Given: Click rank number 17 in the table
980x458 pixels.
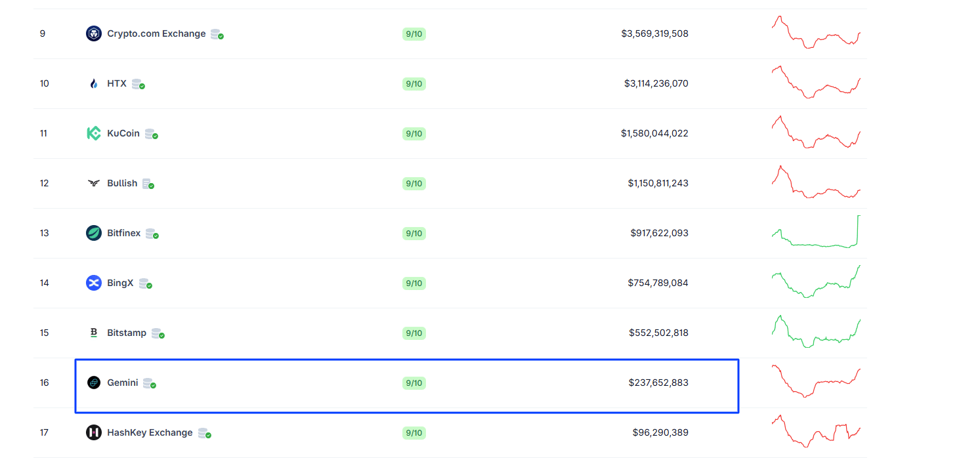Looking at the screenshot, I should tap(44, 432).
